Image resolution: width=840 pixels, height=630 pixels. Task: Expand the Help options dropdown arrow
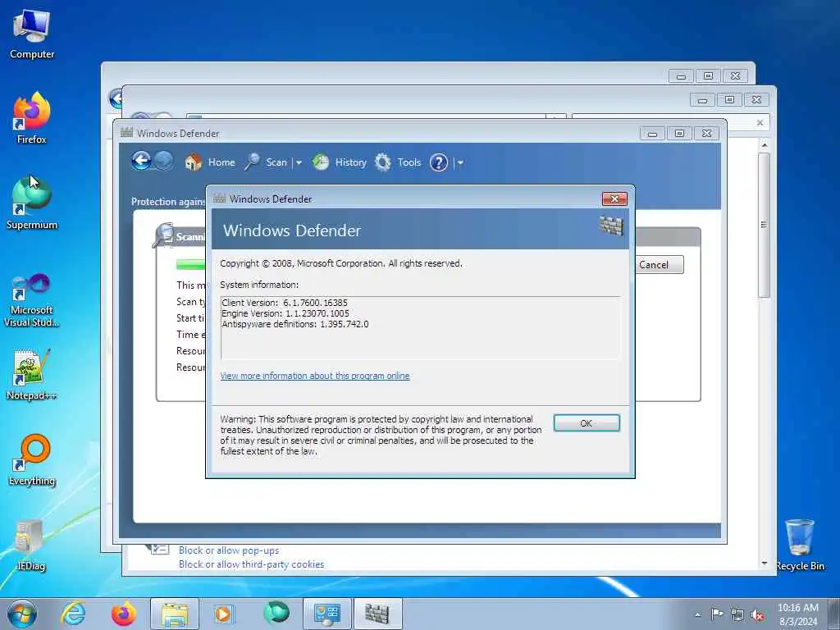pyautogui.click(x=461, y=162)
